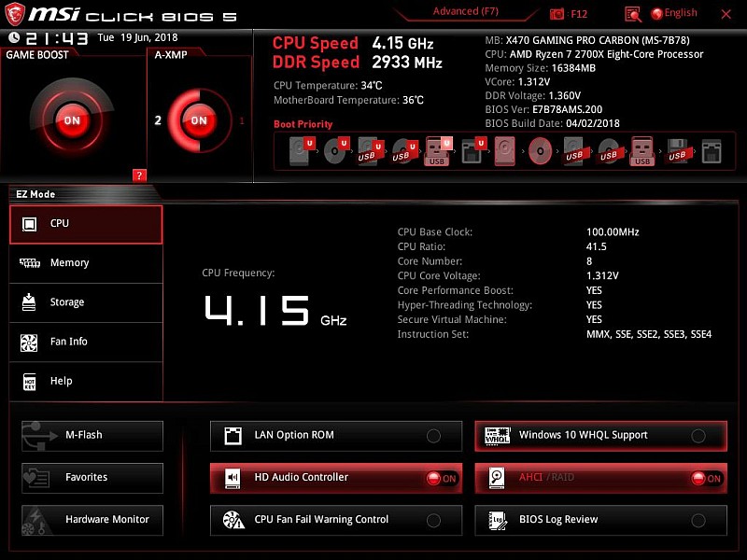Click the large 4.15 GHz CPU frequency
The width and height of the screenshot is (747, 560).
point(275,311)
